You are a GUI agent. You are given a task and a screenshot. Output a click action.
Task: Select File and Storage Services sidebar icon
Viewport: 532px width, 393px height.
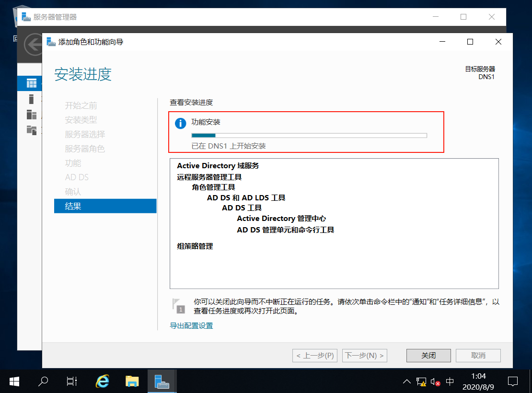coord(32,130)
